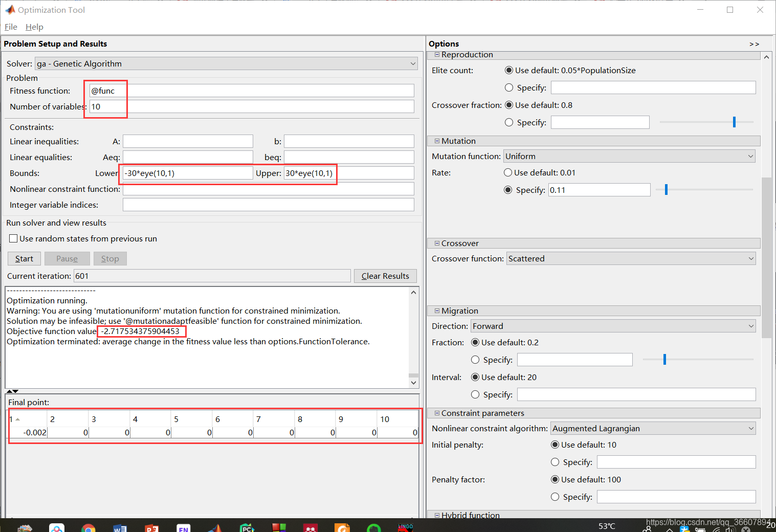Click the output log scroll up arrow

click(x=413, y=292)
